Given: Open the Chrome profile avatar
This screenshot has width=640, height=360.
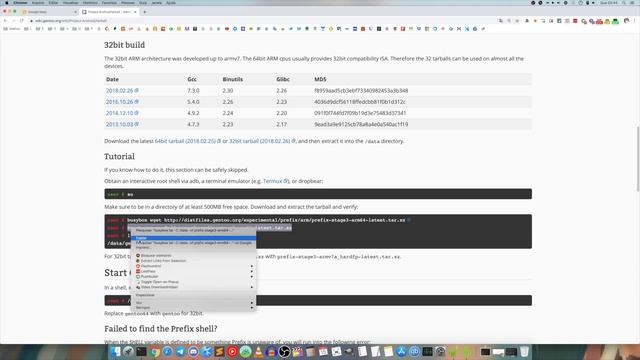Looking at the screenshot, I should coord(627,21).
